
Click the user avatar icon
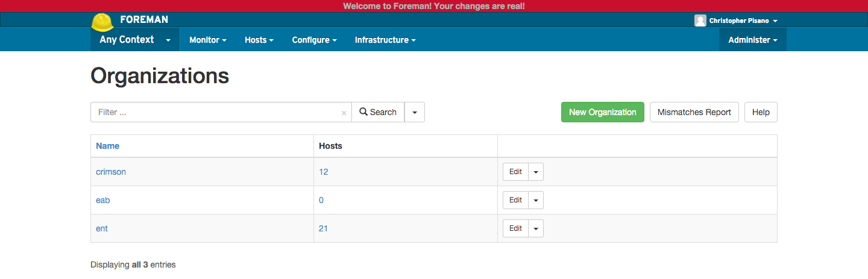point(700,20)
